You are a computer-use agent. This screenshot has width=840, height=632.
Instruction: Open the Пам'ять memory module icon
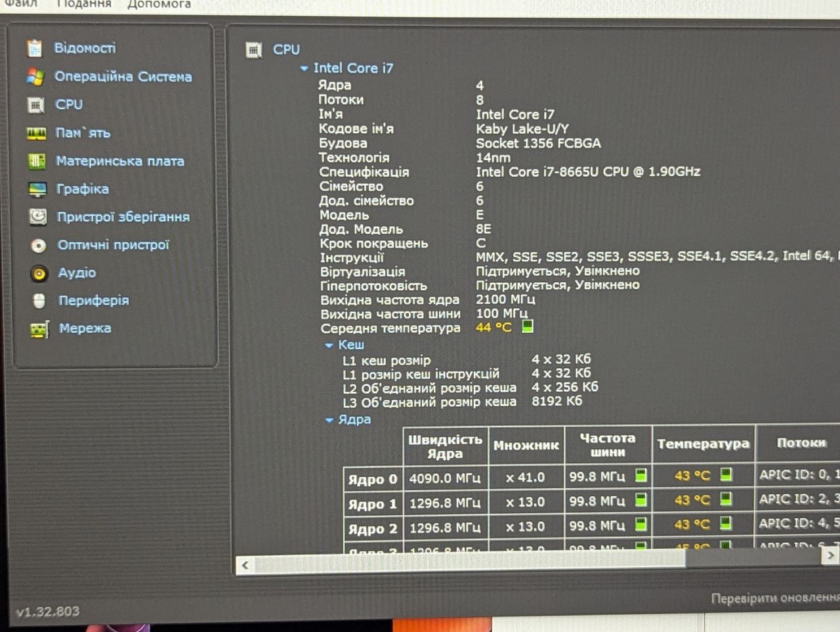pos(36,133)
